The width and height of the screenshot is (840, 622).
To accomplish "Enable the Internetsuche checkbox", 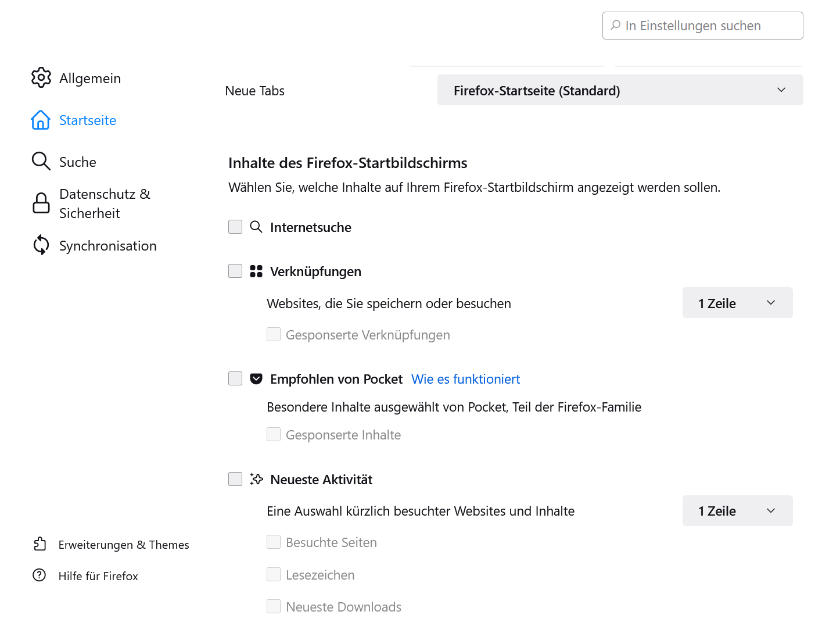I will [235, 227].
